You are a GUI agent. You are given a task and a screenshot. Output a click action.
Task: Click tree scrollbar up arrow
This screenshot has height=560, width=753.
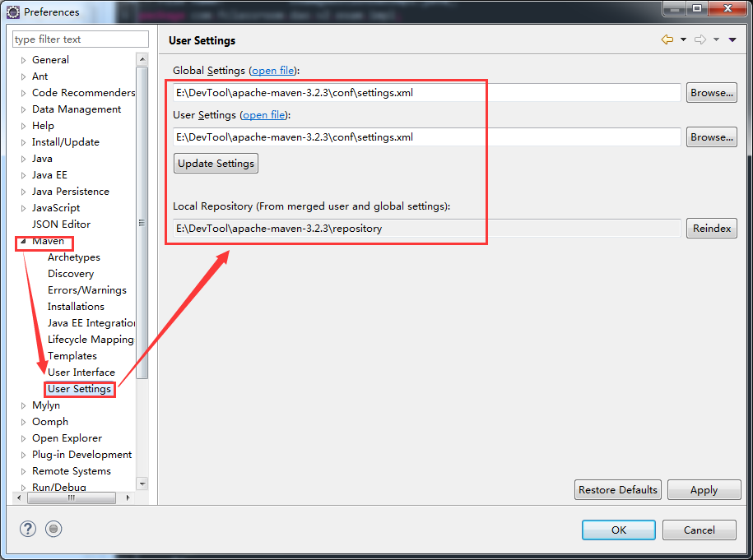[142, 59]
